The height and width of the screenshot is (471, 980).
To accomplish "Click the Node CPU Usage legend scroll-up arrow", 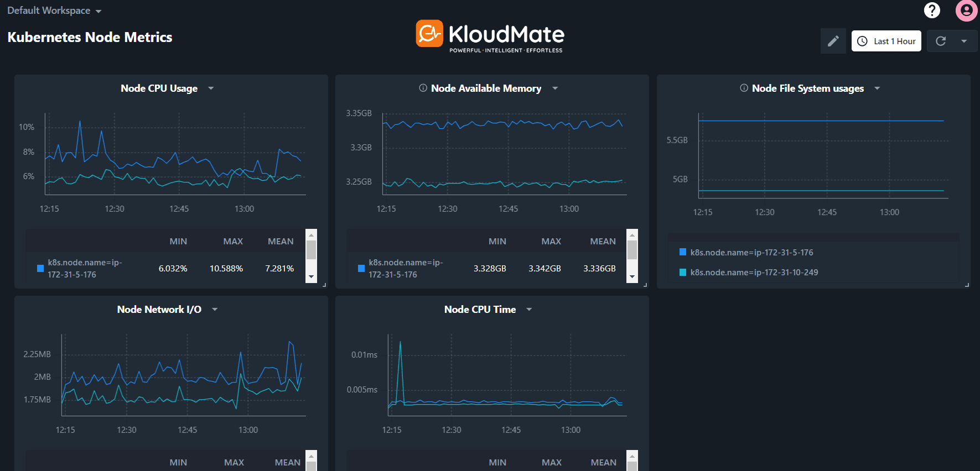I will pos(311,235).
